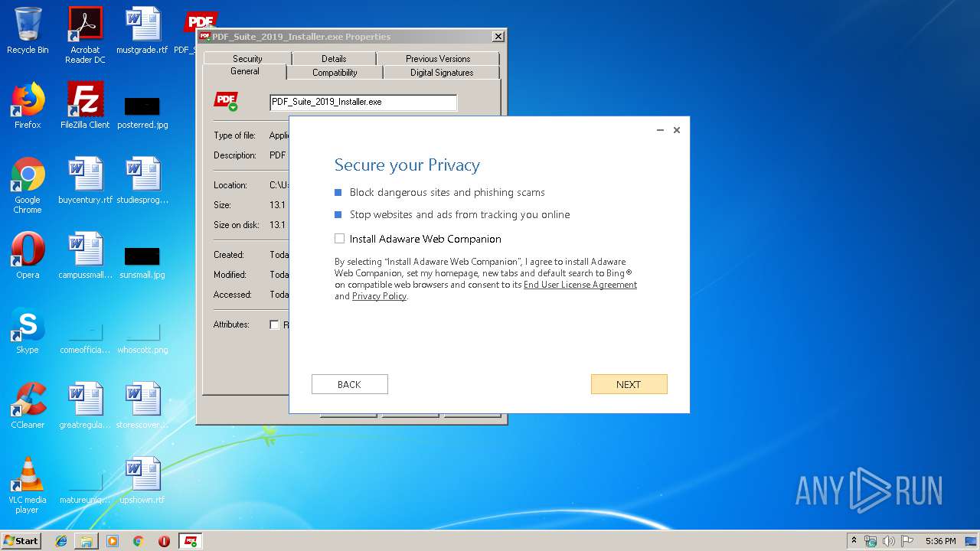The height and width of the screenshot is (551, 980).
Task: Open the Recycle Bin desktop icon
Action: tap(28, 31)
